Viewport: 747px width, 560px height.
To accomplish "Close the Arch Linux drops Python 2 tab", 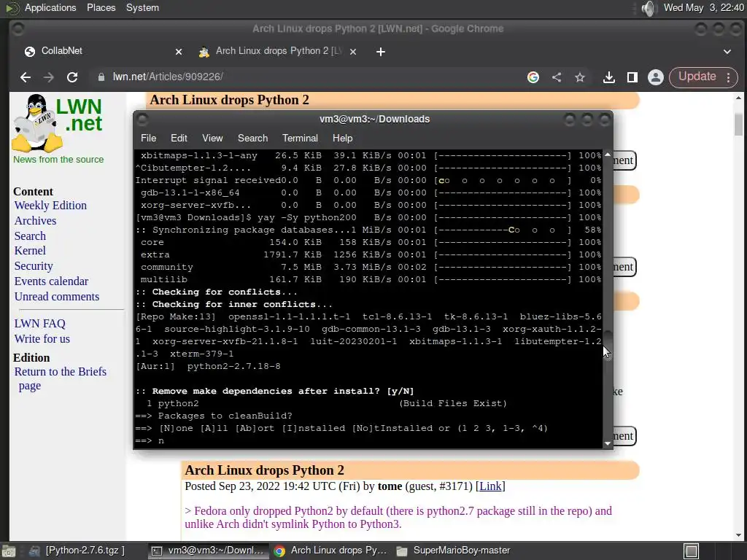I will tap(353, 52).
